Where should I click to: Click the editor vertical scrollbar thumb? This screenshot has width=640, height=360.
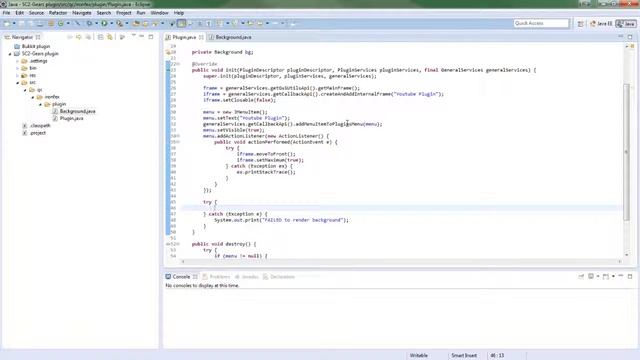coord(627,152)
